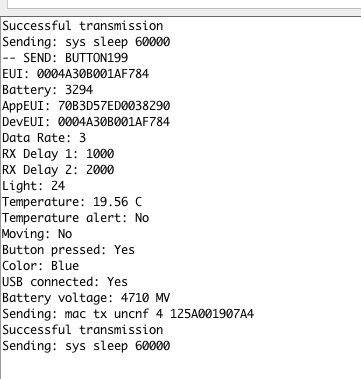
Task: Click the DevEUI output line
Action: (x=86, y=122)
